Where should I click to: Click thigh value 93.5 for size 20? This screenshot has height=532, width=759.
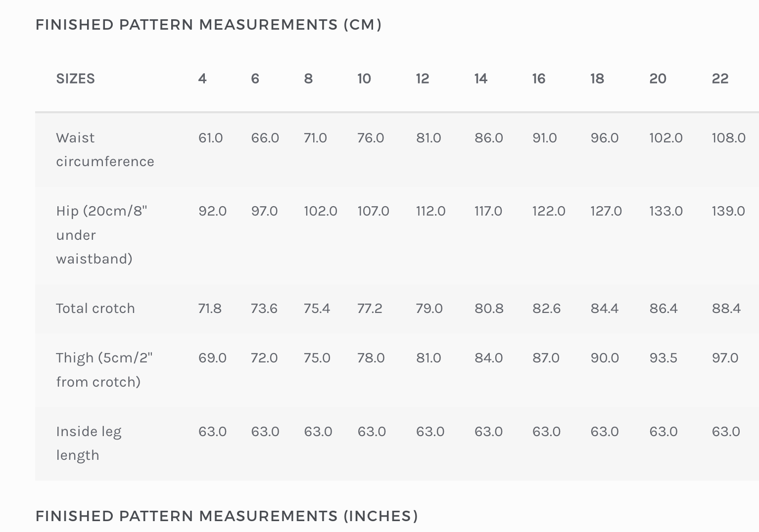point(664,358)
